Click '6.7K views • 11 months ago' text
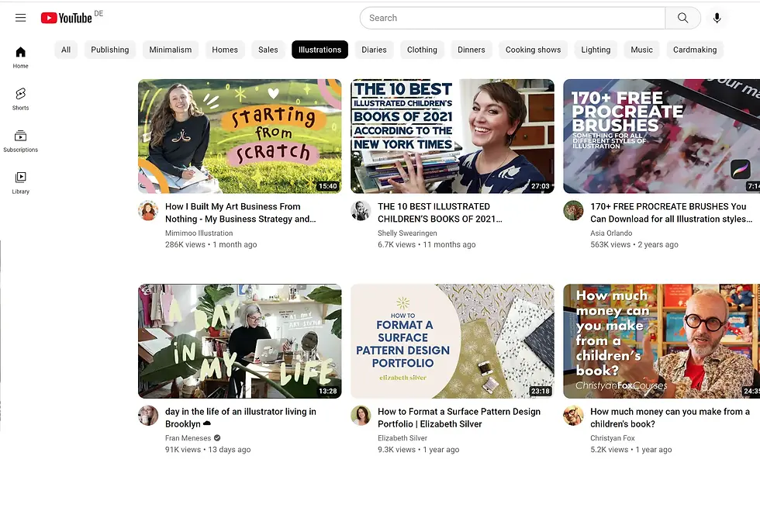Screen dimensions: 760x532 click(x=427, y=245)
